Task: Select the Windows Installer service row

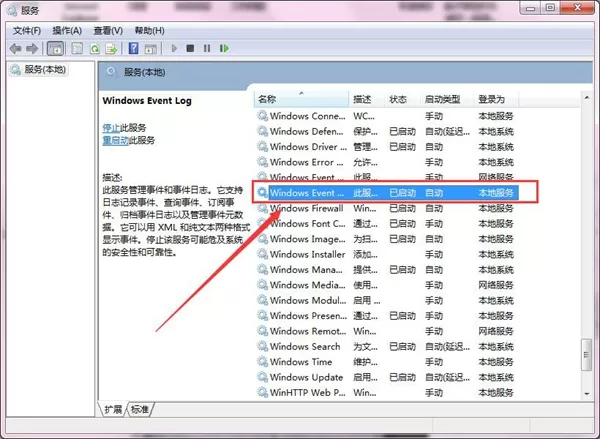Action: pos(386,254)
